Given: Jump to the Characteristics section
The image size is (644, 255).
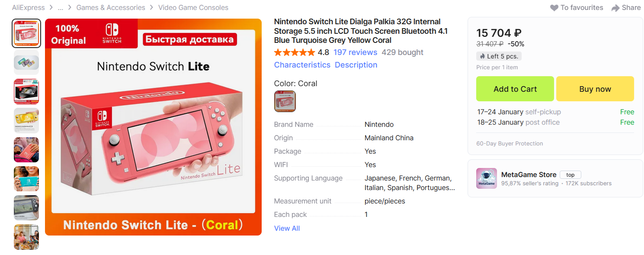Looking at the screenshot, I should 302,65.
